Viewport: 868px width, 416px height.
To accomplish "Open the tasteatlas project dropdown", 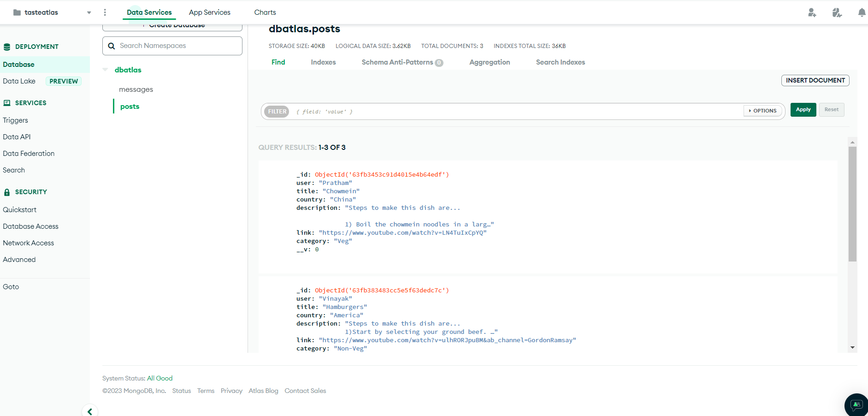I will pos(89,12).
